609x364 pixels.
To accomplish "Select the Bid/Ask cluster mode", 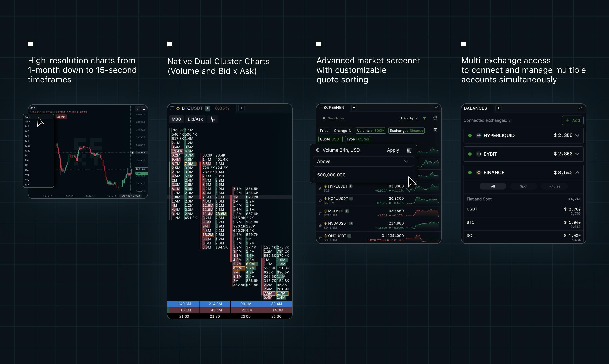I will [195, 119].
